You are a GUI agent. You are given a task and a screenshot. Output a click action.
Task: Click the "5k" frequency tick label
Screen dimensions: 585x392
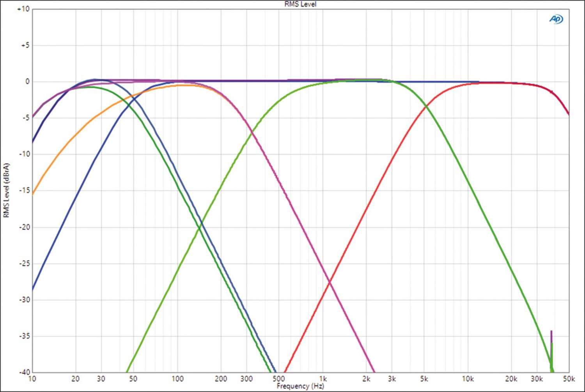[424, 379]
